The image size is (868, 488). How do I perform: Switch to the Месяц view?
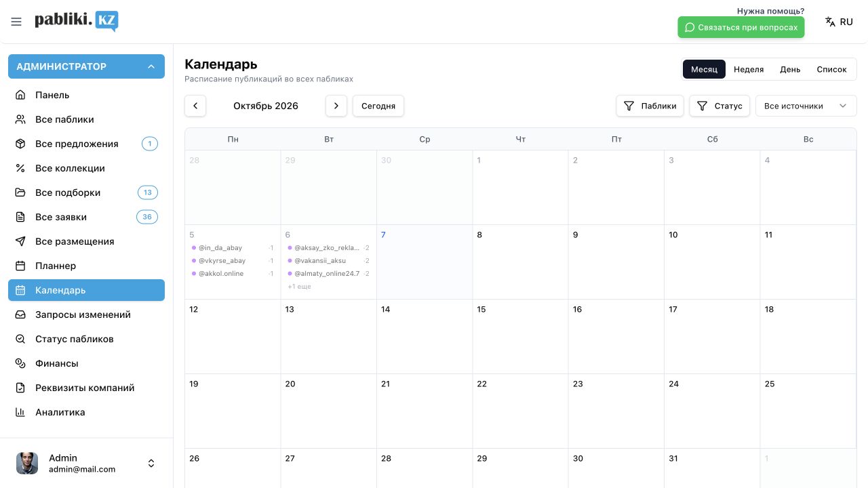704,69
